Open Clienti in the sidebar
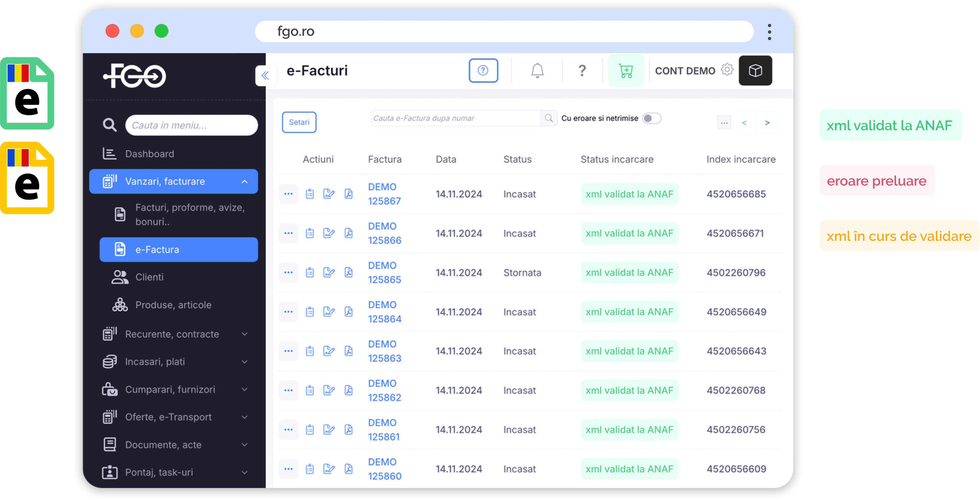Viewport: 980px width, 500px height. click(x=149, y=277)
